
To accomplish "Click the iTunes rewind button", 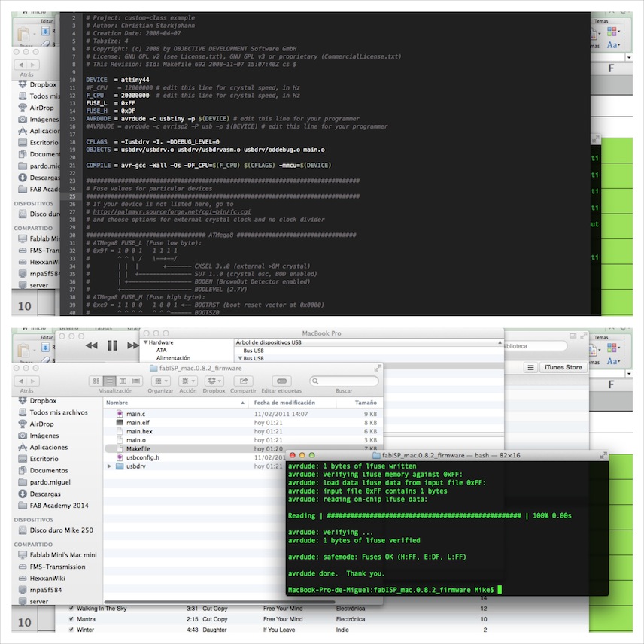I will (x=92, y=345).
